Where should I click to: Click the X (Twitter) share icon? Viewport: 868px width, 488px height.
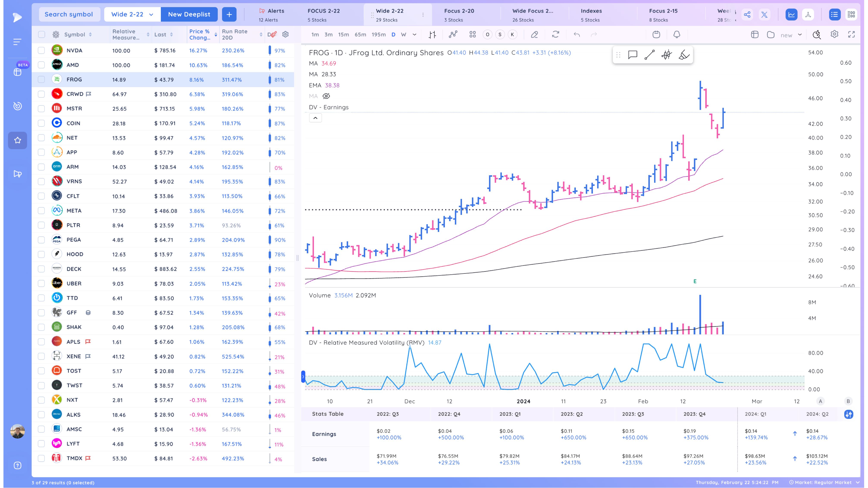click(x=764, y=14)
